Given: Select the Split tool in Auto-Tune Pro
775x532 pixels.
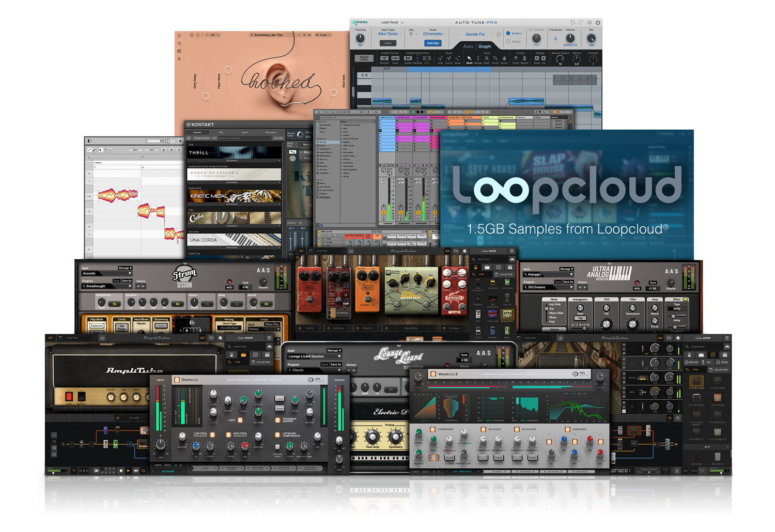Looking at the screenshot, I should pos(486,58).
